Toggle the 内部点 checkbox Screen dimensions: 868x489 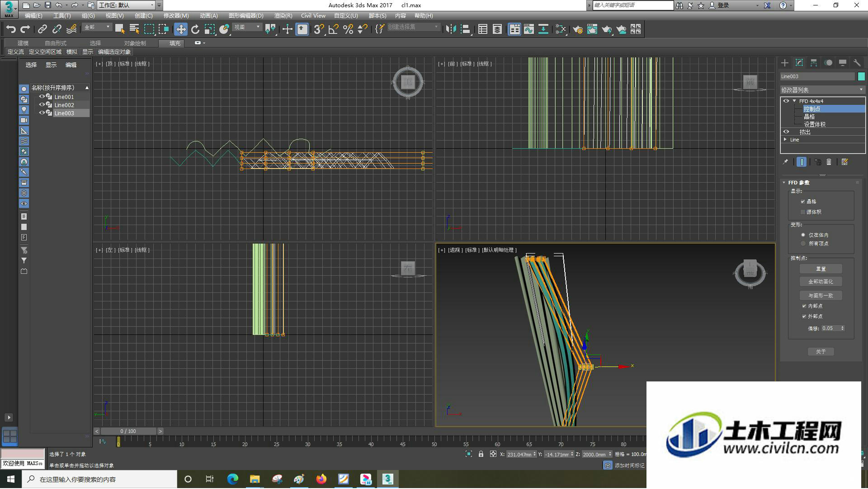(804, 306)
